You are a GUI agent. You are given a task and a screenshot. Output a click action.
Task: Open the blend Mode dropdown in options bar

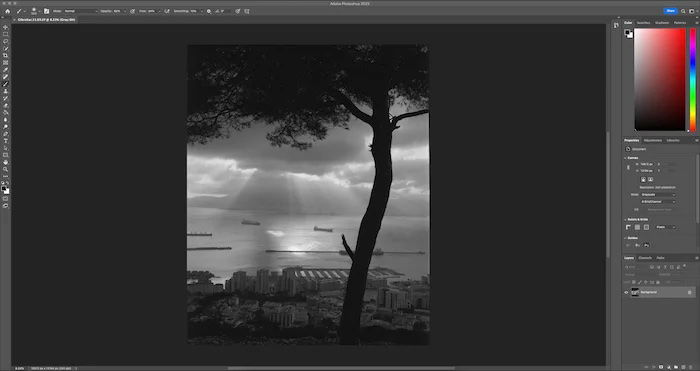pyautogui.click(x=80, y=11)
